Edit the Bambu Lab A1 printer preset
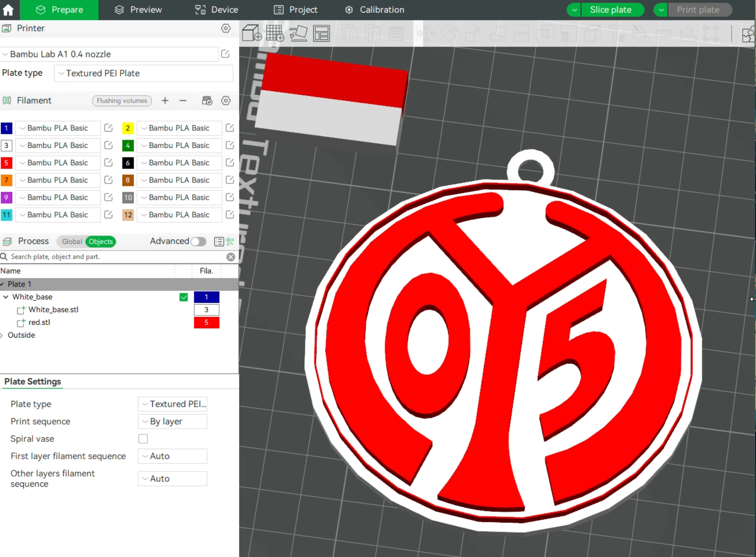 225,54
